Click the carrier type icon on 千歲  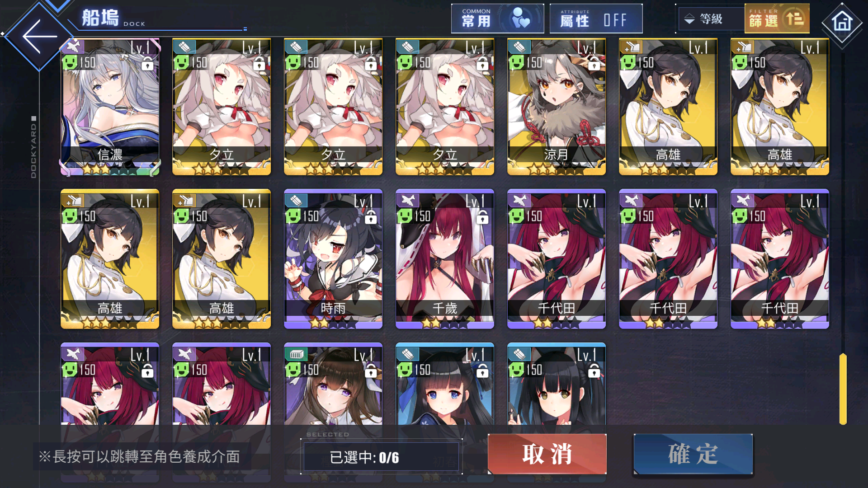click(x=408, y=200)
